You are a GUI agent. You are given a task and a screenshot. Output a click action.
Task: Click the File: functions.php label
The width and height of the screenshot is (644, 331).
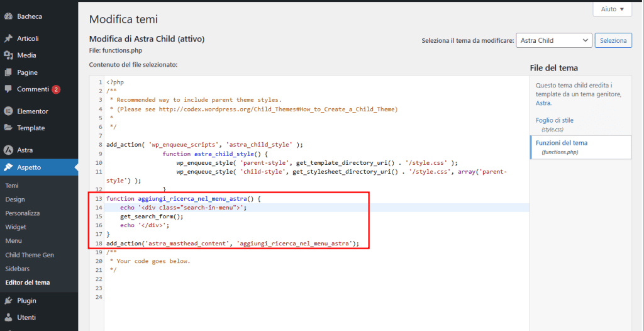[x=116, y=50]
